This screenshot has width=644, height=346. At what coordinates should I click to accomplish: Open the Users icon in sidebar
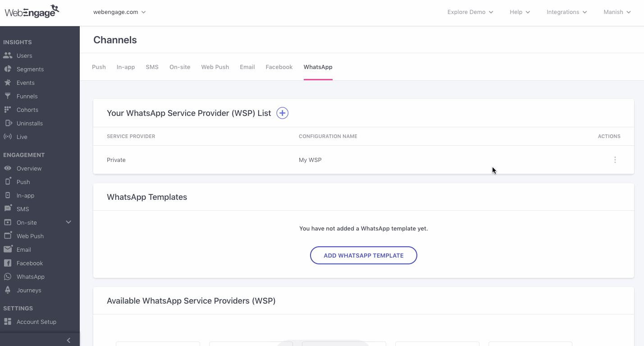tap(7, 55)
